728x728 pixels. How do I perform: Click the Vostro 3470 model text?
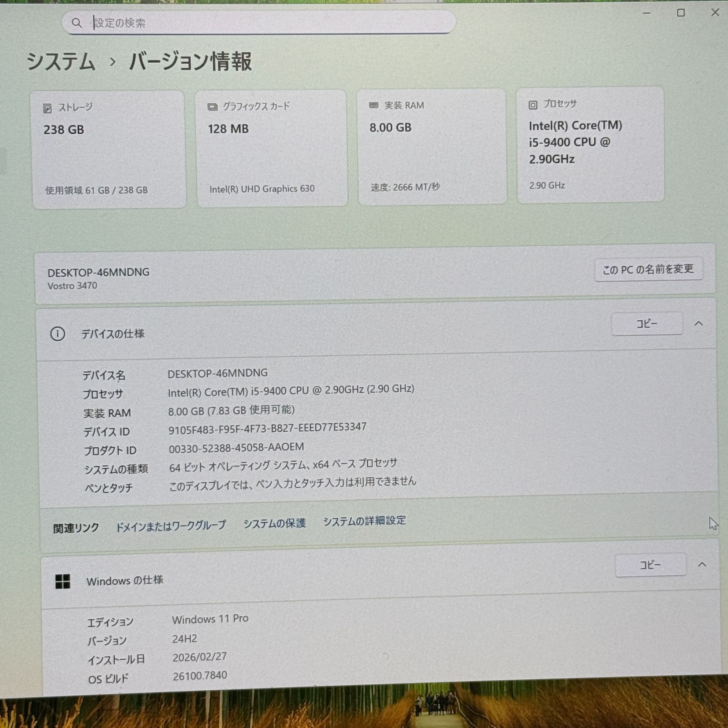tap(72, 286)
